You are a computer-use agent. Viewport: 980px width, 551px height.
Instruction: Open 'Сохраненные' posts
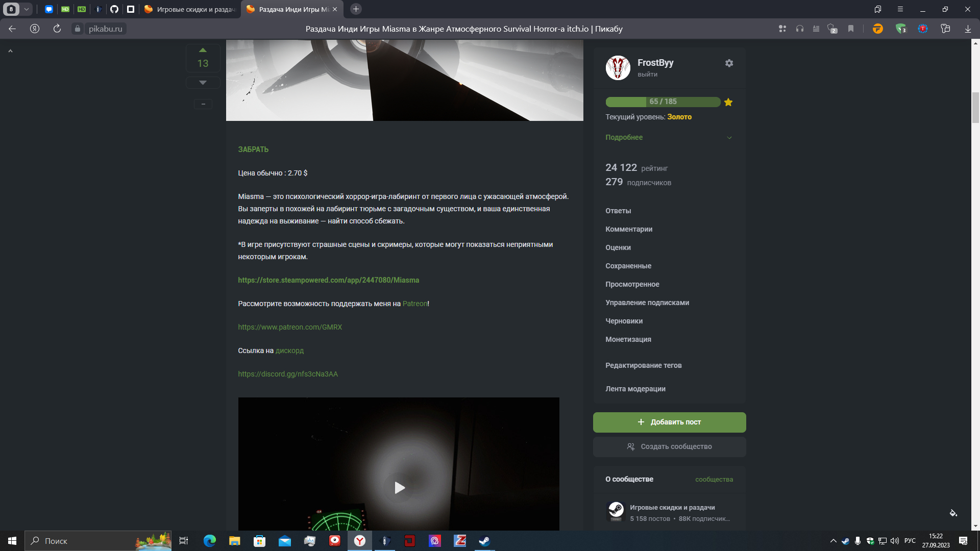pos(628,266)
